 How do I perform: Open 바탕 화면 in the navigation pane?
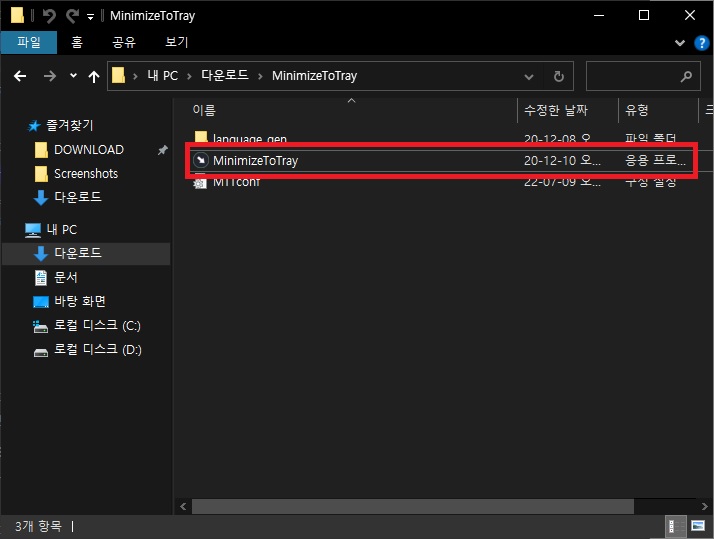point(80,301)
